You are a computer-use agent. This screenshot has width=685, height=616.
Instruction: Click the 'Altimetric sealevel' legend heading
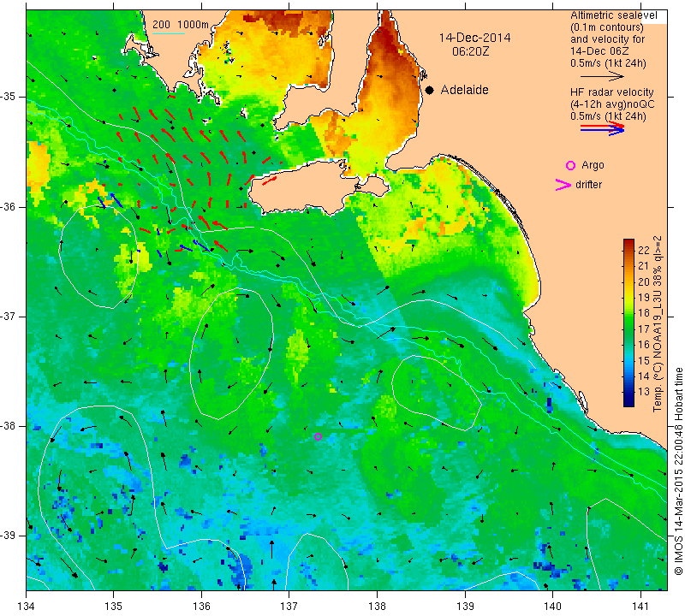[613, 15]
